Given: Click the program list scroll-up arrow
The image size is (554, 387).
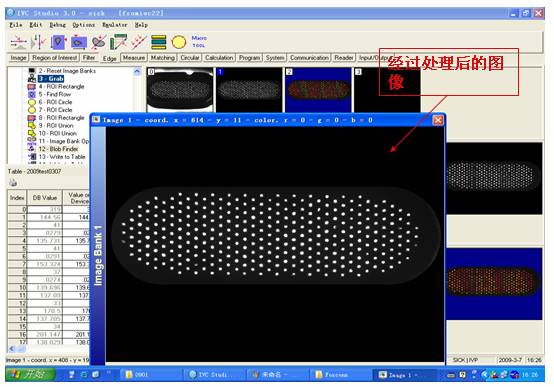Looking at the screenshot, I should 137,71.
